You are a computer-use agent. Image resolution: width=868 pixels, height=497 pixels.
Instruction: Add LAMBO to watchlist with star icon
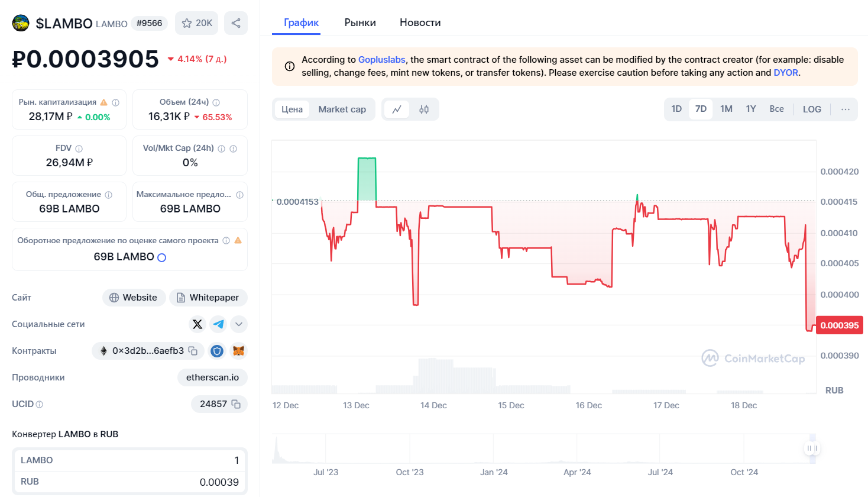coord(197,23)
